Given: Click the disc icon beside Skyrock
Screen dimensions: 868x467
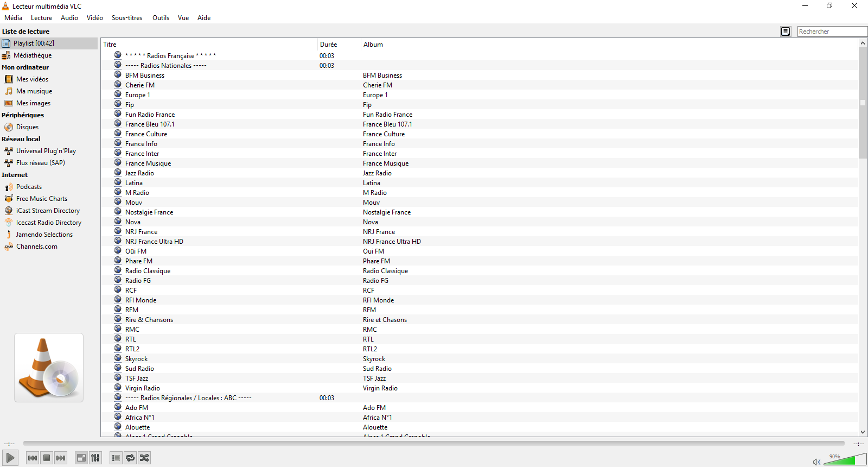Looking at the screenshot, I should (x=118, y=358).
